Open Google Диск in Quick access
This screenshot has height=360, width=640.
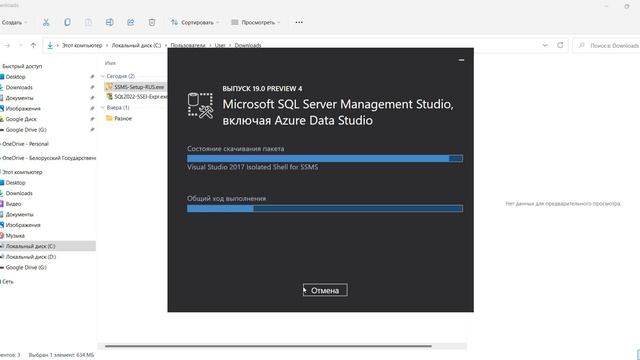tap(21, 119)
